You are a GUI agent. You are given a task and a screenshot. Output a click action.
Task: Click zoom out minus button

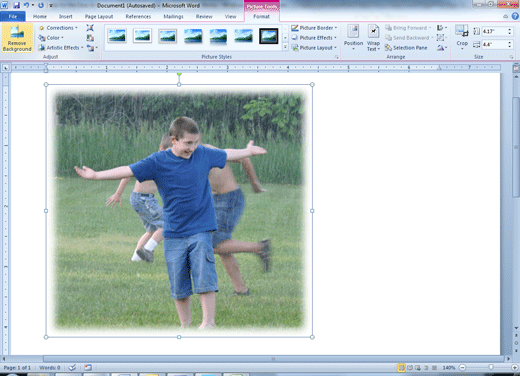click(x=463, y=367)
